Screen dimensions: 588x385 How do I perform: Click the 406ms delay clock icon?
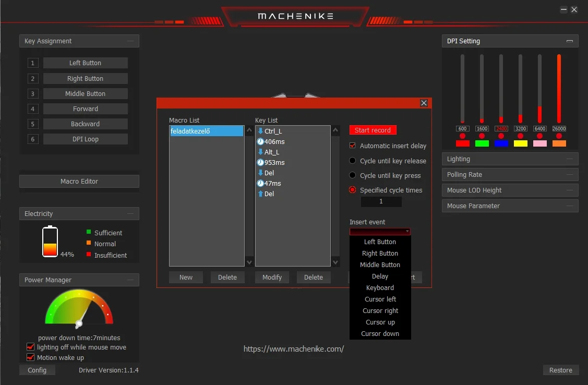(260, 141)
